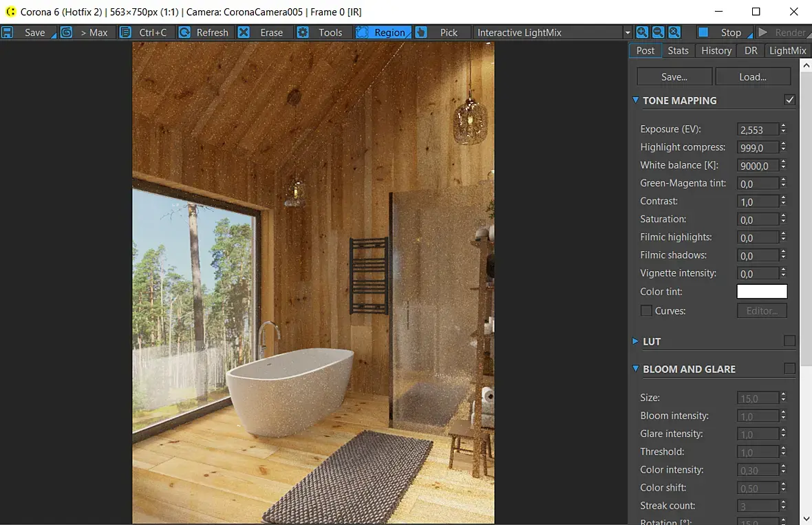The height and width of the screenshot is (525, 812).
Task: Open the History tab
Action: click(716, 51)
